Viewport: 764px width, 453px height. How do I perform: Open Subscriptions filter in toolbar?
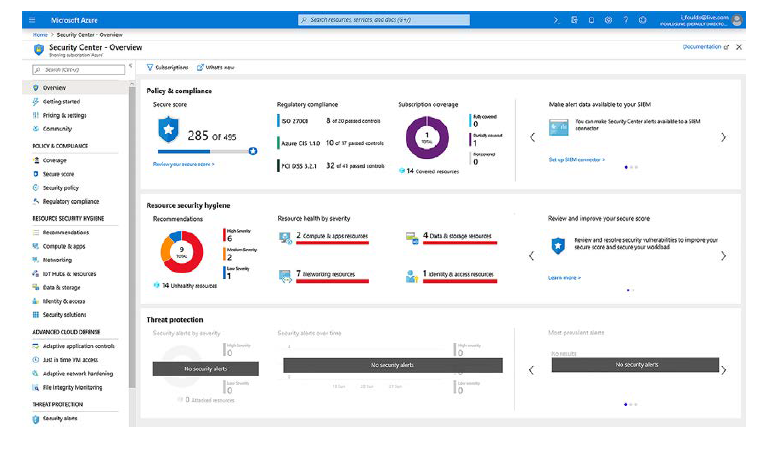click(167, 67)
